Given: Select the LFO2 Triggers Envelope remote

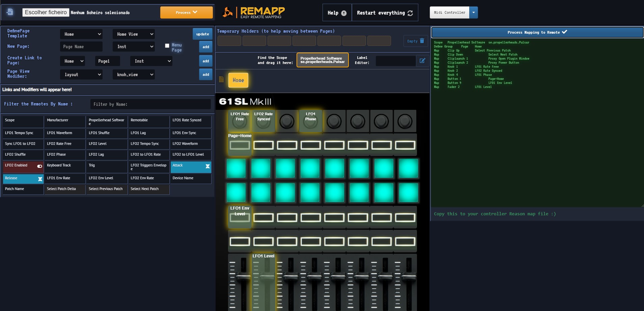Looking at the screenshot, I should [x=148, y=167].
